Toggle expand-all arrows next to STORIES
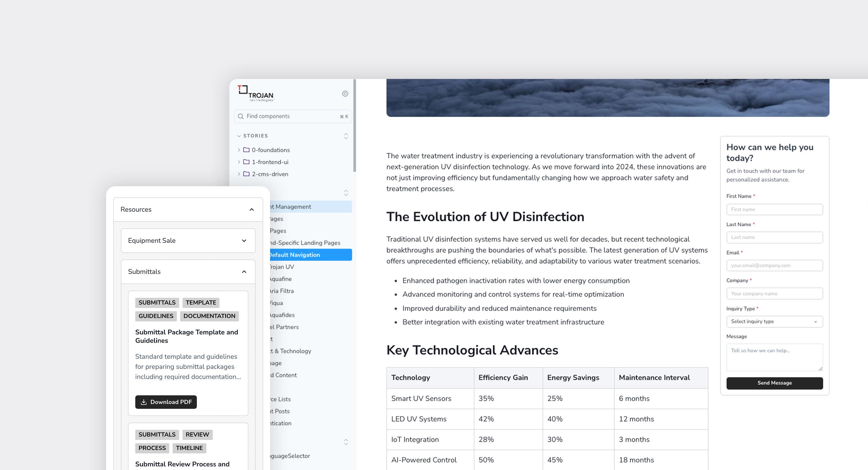Image resolution: width=868 pixels, height=470 pixels. point(346,136)
